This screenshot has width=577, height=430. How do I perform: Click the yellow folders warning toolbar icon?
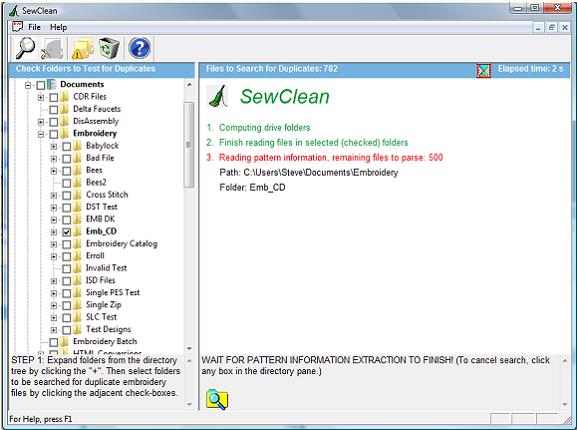tap(82, 49)
